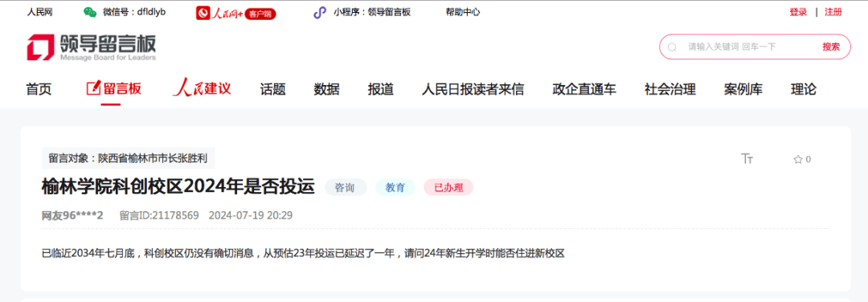Click the purple mini-program icon
868x302 pixels.
(319, 12)
